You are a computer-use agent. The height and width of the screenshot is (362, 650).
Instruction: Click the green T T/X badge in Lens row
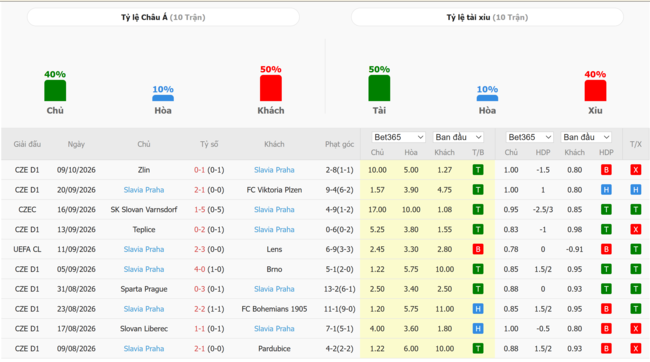(635, 249)
